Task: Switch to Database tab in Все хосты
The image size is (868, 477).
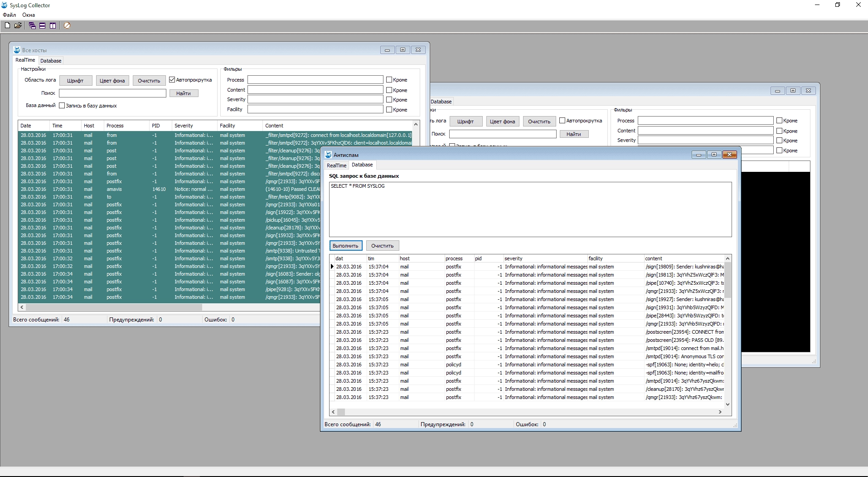Action: [x=51, y=61]
